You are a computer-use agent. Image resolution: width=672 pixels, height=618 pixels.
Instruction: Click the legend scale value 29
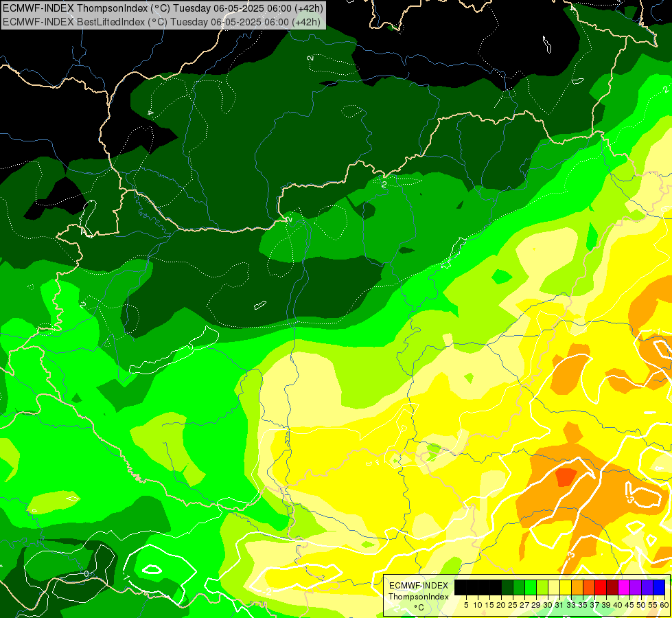(536, 605)
